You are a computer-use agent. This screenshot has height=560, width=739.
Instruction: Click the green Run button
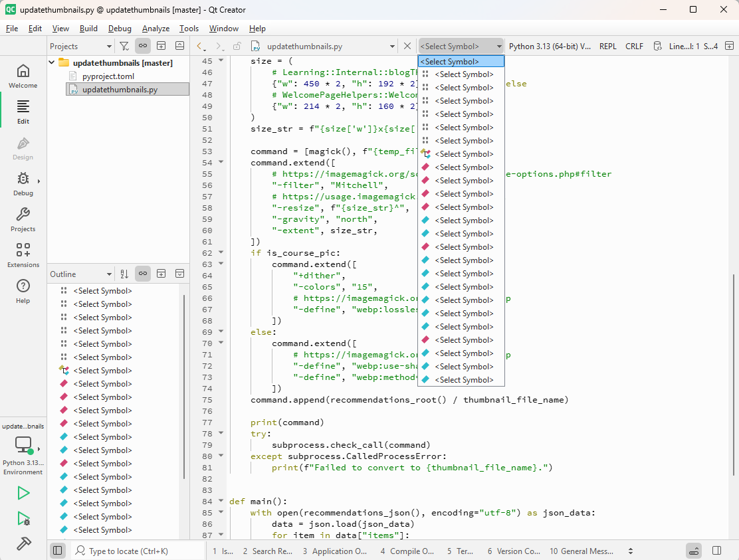click(x=23, y=493)
